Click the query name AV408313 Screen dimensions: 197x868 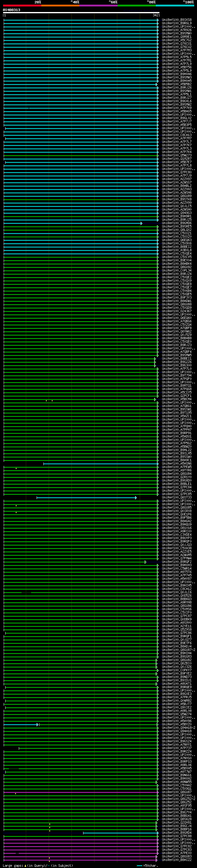tap(11, 10)
